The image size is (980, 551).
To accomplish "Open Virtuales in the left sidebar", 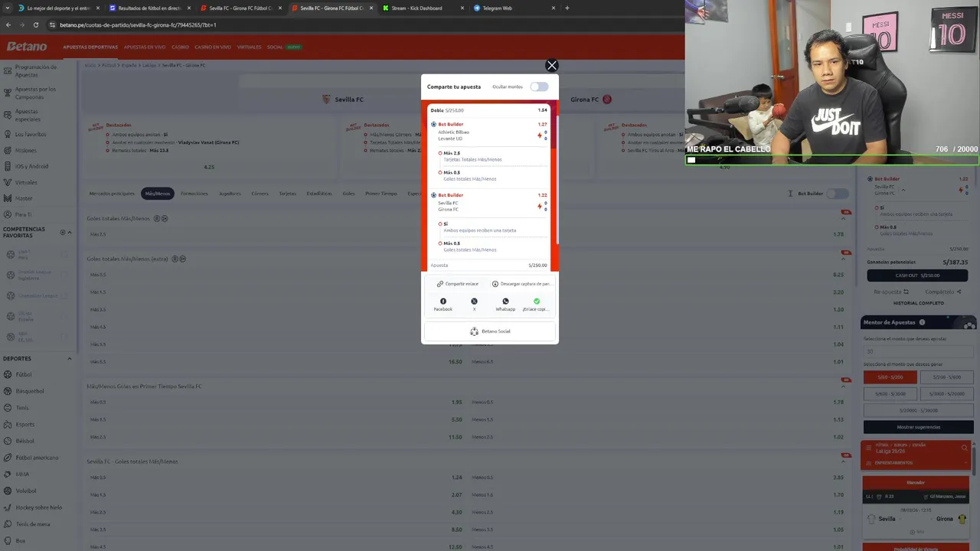I will (26, 182).
